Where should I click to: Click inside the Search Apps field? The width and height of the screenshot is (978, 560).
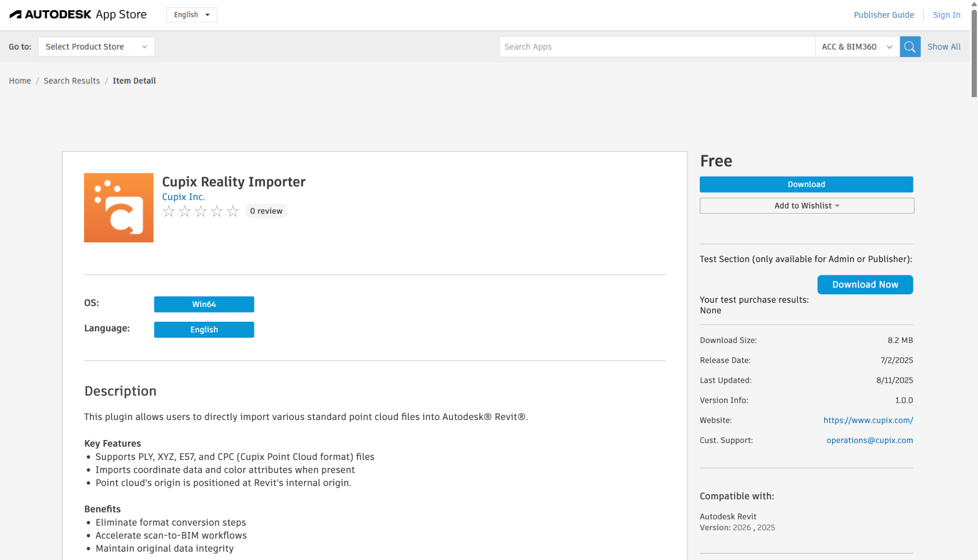(657, 46)
